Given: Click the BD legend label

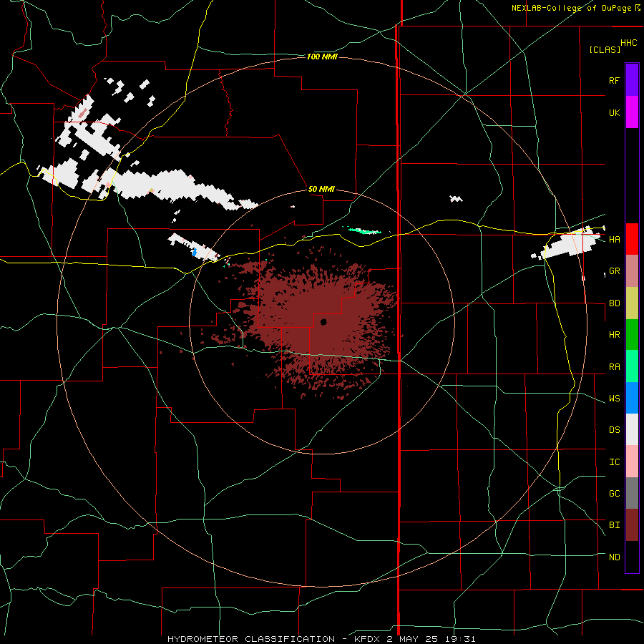Looking at the screenshot, I should [614, 303].
